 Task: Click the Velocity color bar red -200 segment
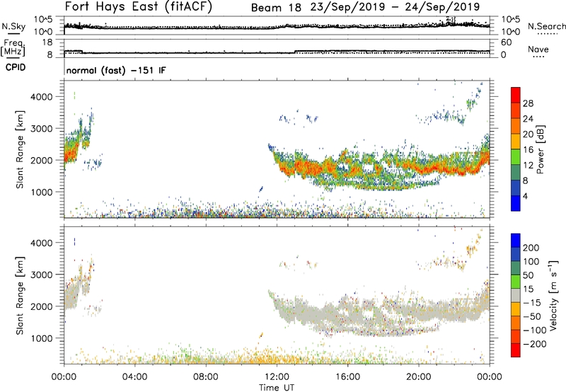tap(516, 350)
